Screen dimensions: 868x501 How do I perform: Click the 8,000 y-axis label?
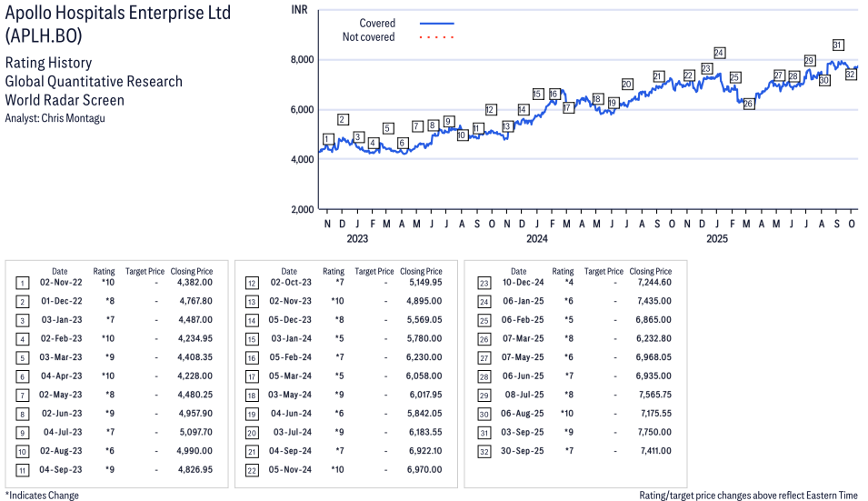[302, 60]
